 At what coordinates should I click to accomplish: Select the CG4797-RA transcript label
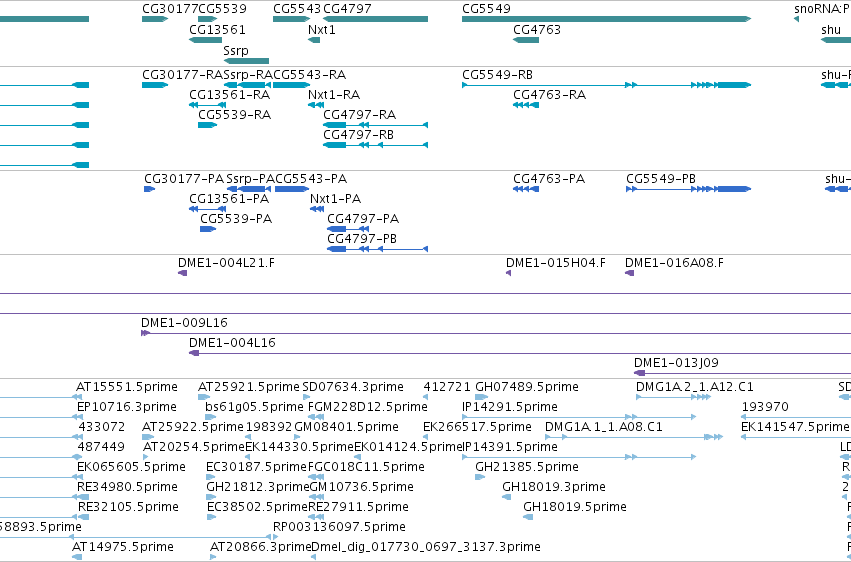tap(359, 114)
